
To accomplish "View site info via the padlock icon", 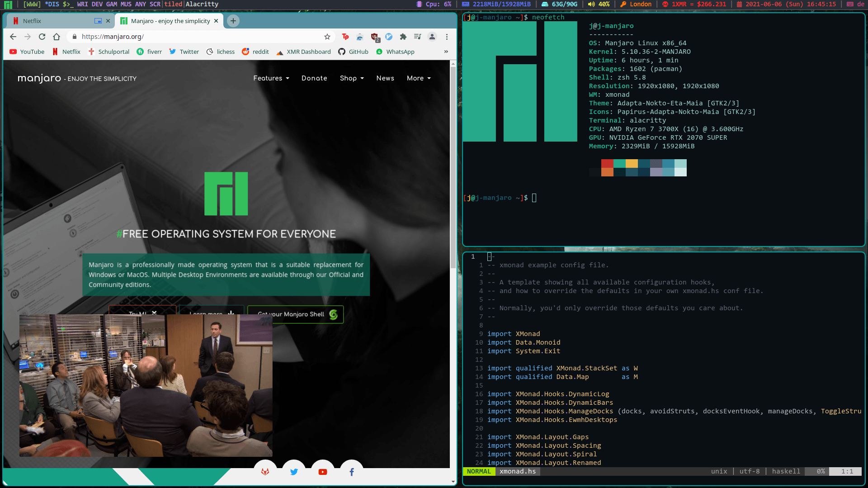I will pos(75,37).
